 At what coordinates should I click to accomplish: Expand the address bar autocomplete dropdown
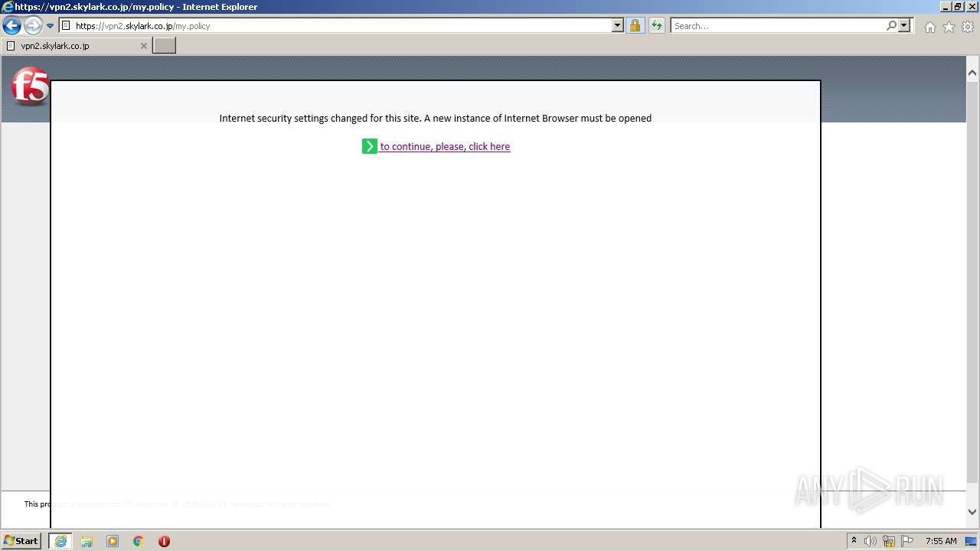pos(618,25)
